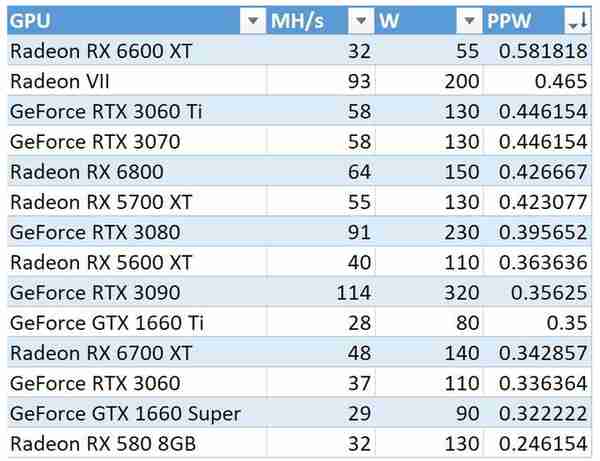Open the W column filter dropdown
Image resolution: width=600 pixels, height=461 pixels.
point(469,21)
